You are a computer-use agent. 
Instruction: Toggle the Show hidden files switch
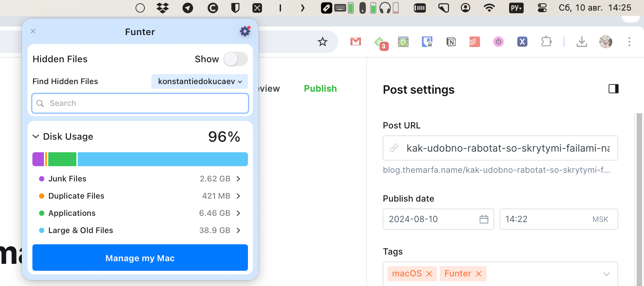[236, 59]
